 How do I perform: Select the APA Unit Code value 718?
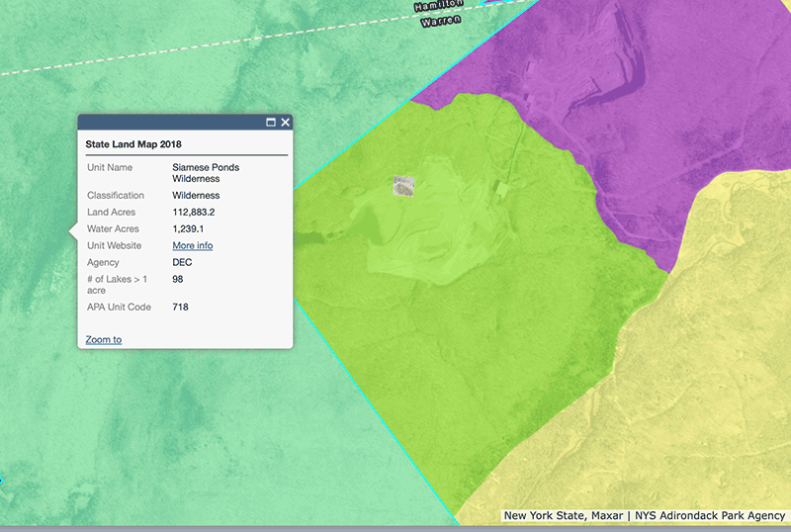click(x=180, y=307)
